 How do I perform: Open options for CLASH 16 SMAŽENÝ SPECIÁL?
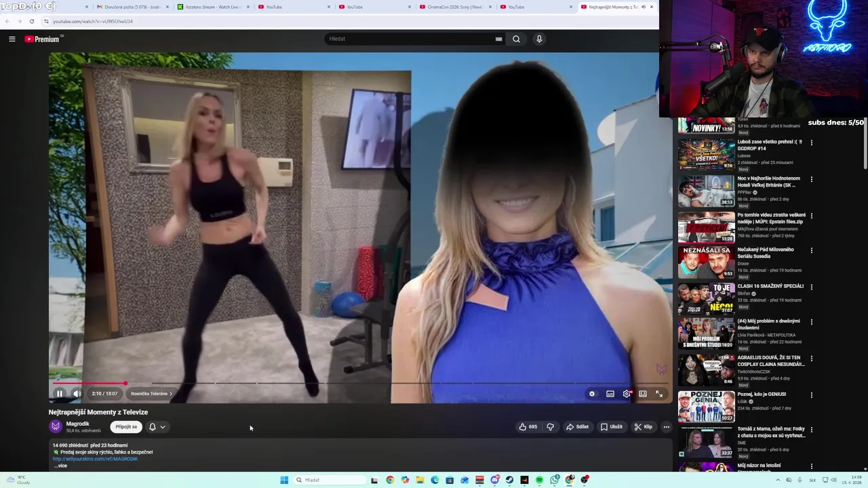[812, 287]
